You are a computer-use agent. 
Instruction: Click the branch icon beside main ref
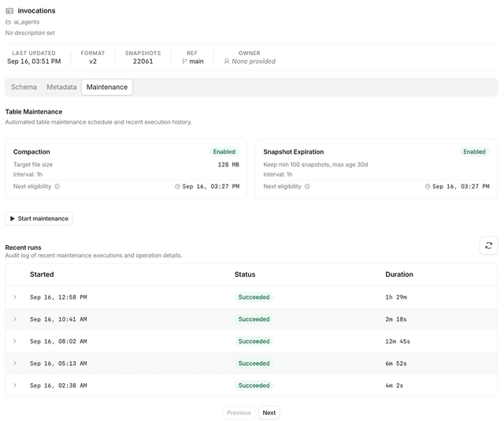(x=184, y=61)
